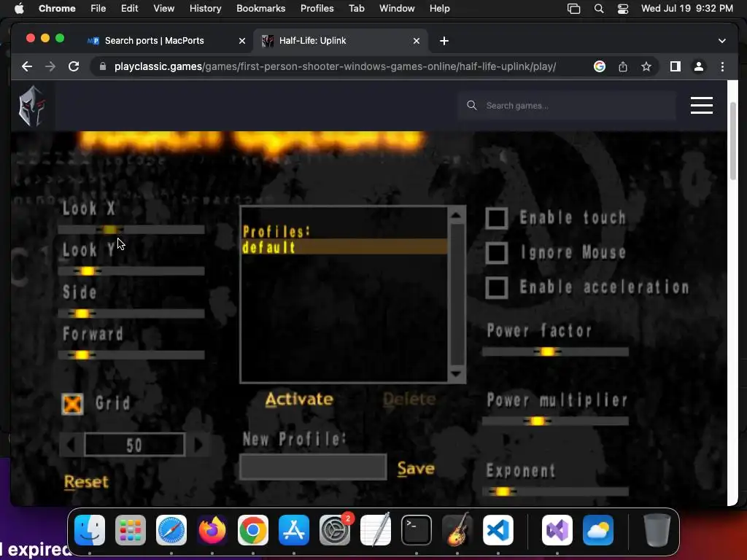This screenshot has width=747, height=560.
Task: Open macOS Control Center icon
Action: point(623,9)
